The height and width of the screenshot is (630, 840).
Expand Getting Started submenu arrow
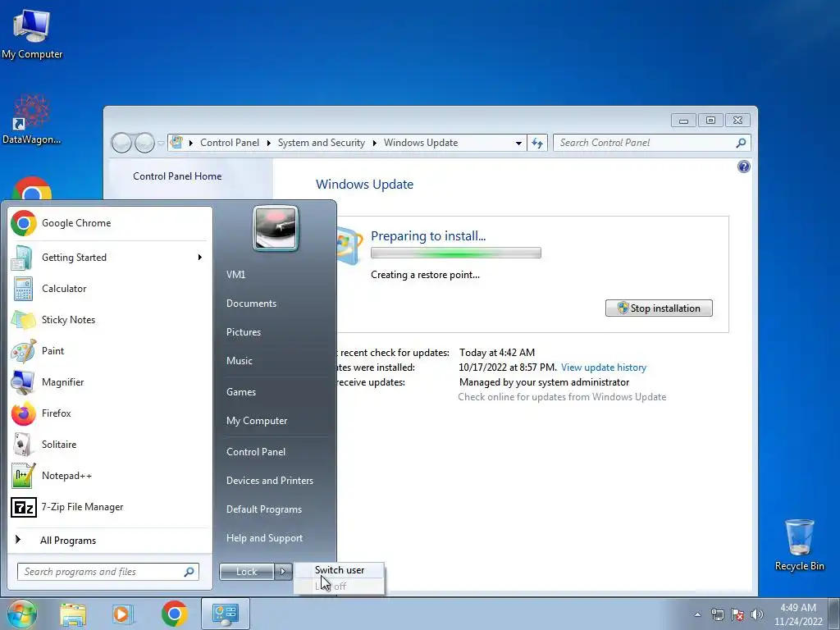point(200,258)
